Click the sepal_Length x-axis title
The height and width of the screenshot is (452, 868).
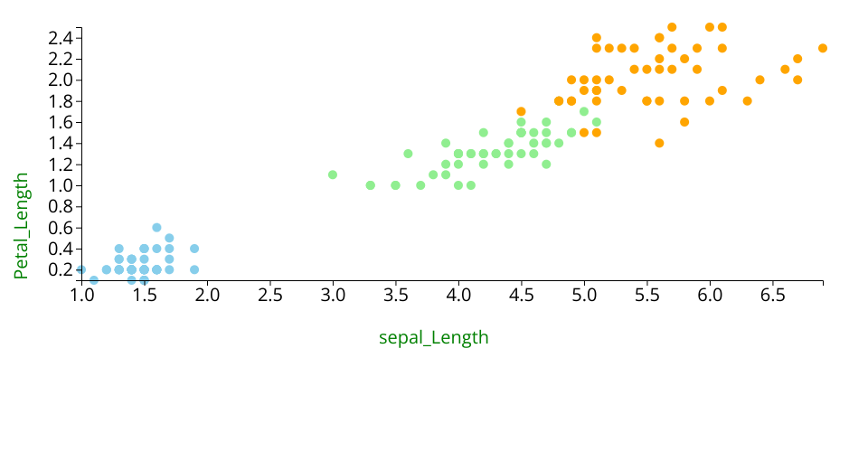tap(434, 338)
